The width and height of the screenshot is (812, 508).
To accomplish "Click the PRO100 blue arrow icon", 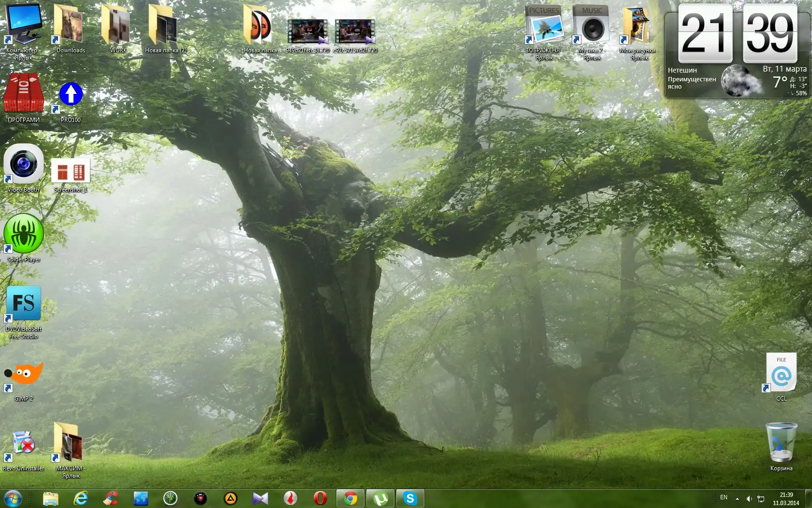I will pyautogui.click(x=71, y=95).
